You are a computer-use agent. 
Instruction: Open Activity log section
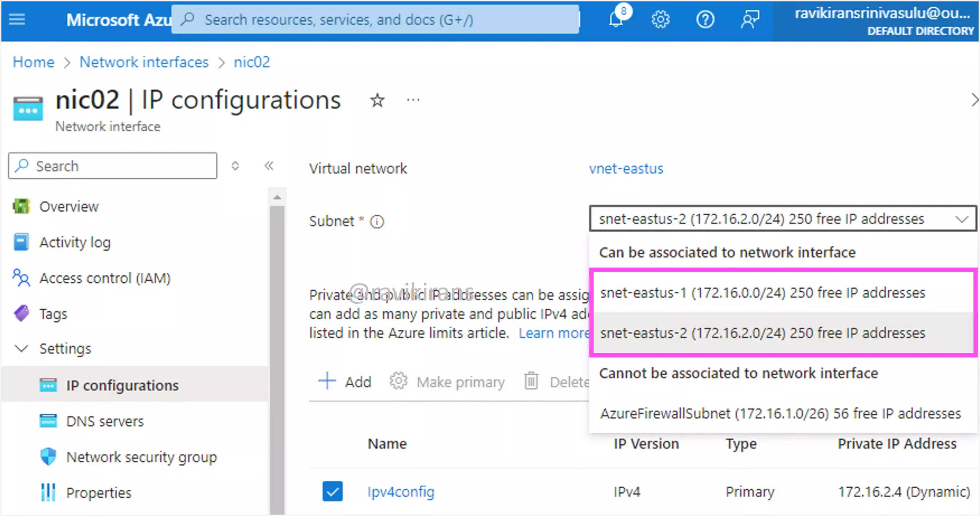(75, 241)
